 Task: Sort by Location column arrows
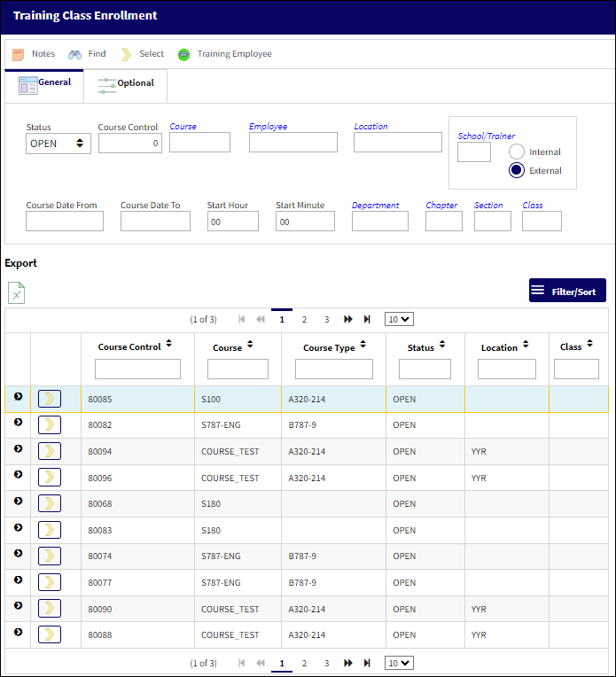(x=526, y=345)
